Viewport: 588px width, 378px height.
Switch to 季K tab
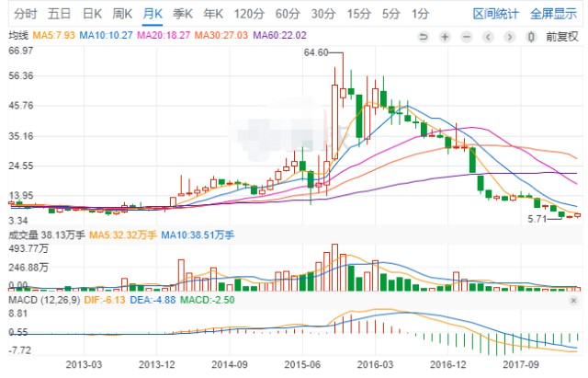coord(183,15)
